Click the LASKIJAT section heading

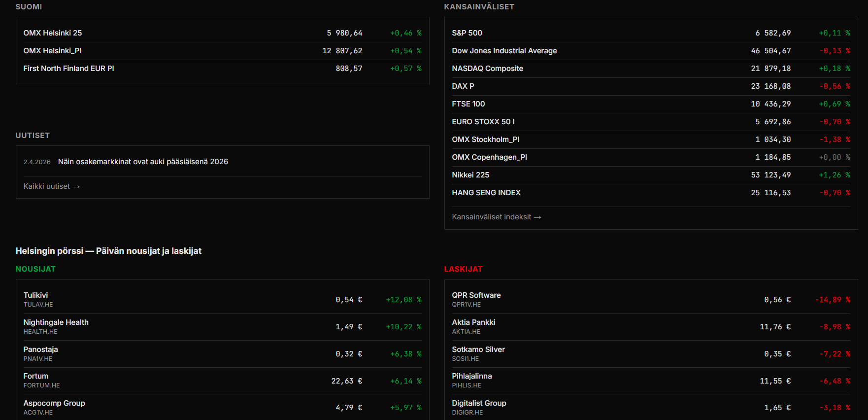[x=464, y=269]
